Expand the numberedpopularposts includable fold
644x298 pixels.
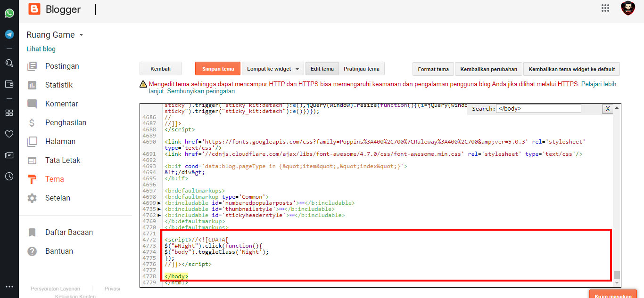pyautogui.click(x=159, y=203)
